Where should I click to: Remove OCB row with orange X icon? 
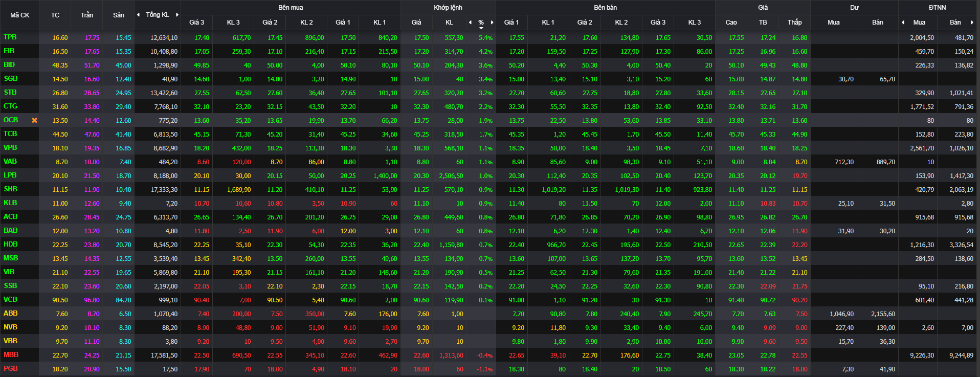pyautogui.click(x=35, y=120)
